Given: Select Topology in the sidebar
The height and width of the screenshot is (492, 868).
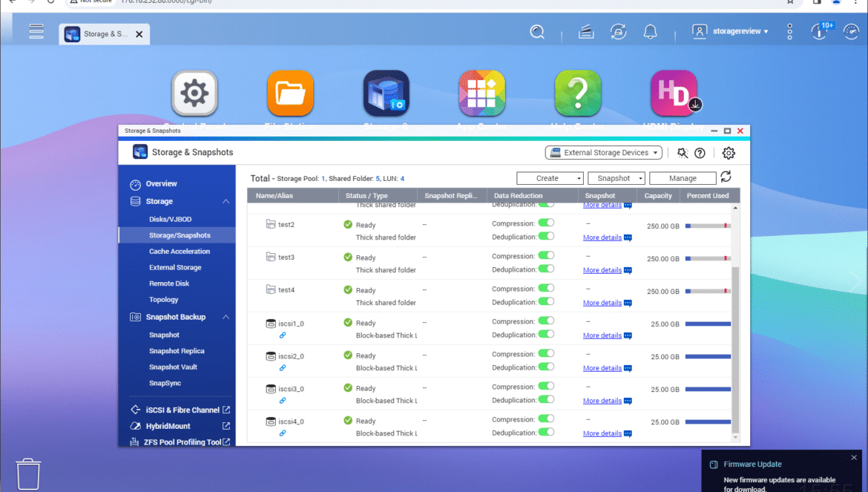Looking at the screenshot, I should (163, 299).
